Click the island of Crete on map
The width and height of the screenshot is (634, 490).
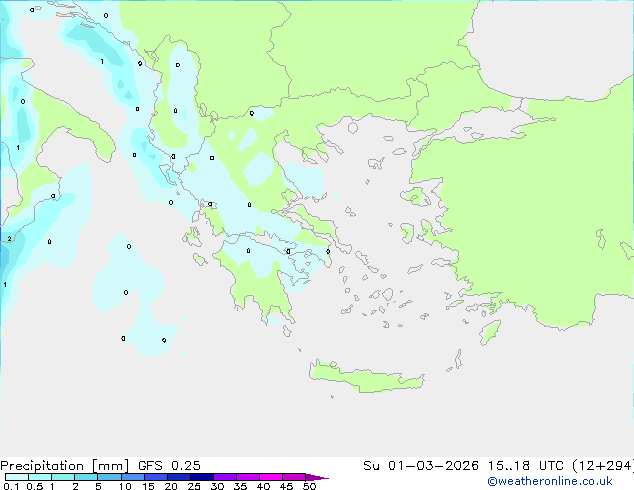366,378
